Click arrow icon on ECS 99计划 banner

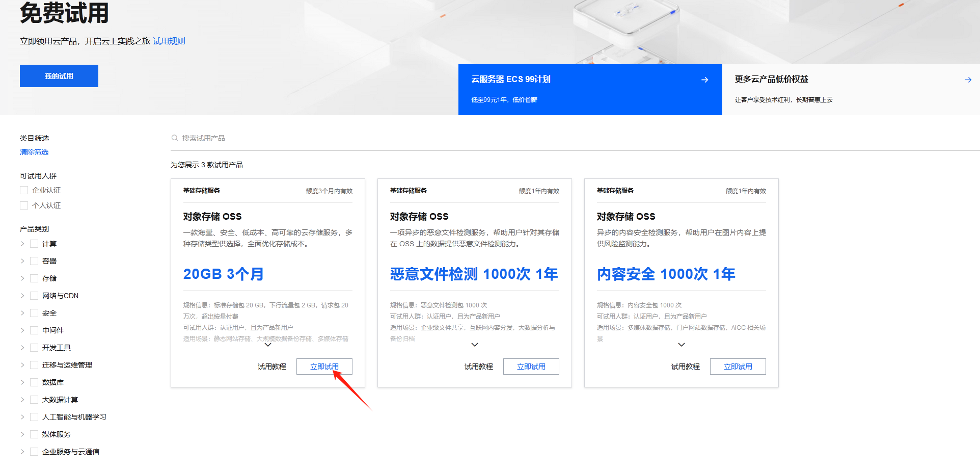[705, 80]
